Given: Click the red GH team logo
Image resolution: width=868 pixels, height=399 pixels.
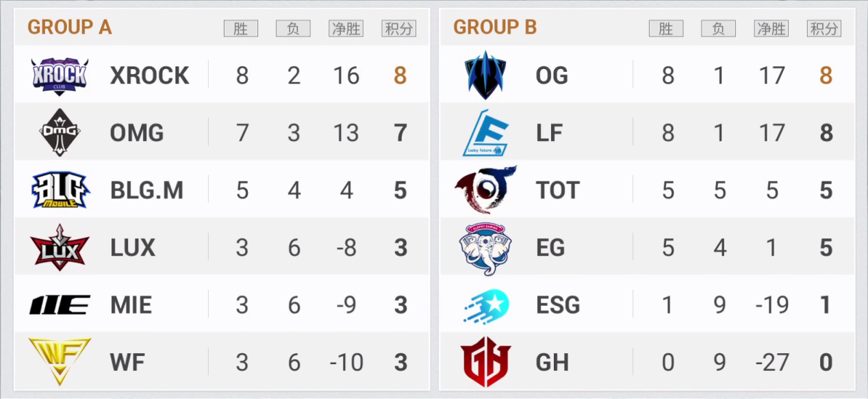Looking at the screenshot, I should pos(485,361).
